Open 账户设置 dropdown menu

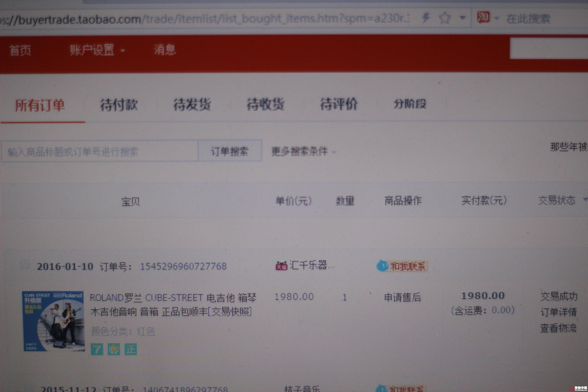pos(97,50)
